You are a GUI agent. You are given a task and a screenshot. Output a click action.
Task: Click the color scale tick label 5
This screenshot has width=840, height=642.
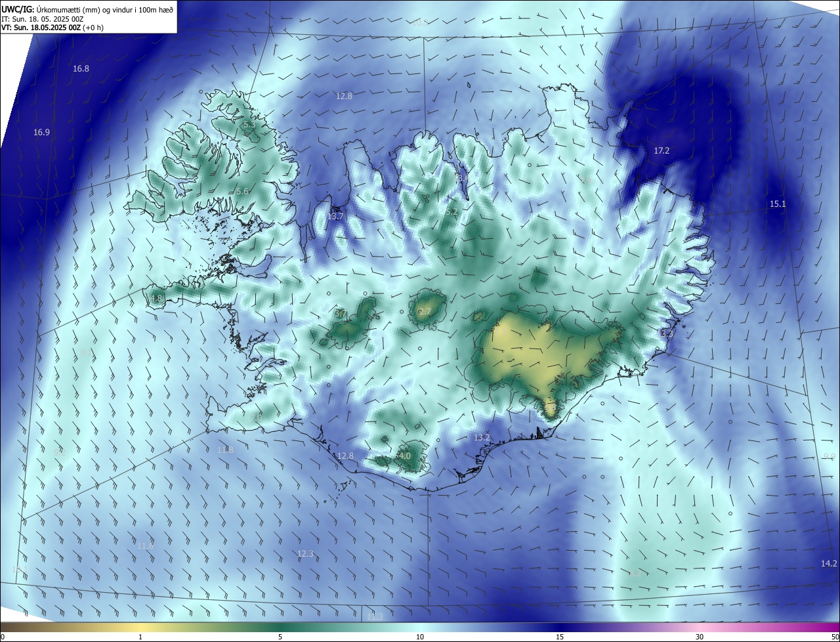coord(280,637)
